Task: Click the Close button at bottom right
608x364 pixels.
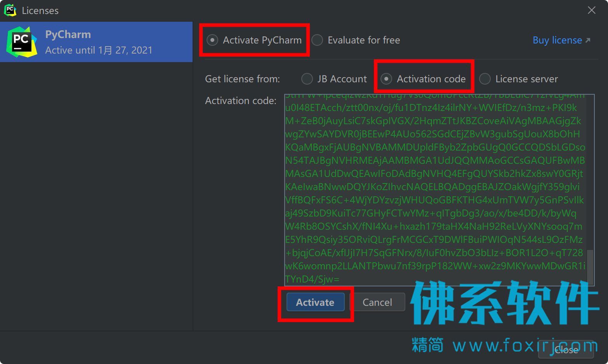Action: pos(566,350)
